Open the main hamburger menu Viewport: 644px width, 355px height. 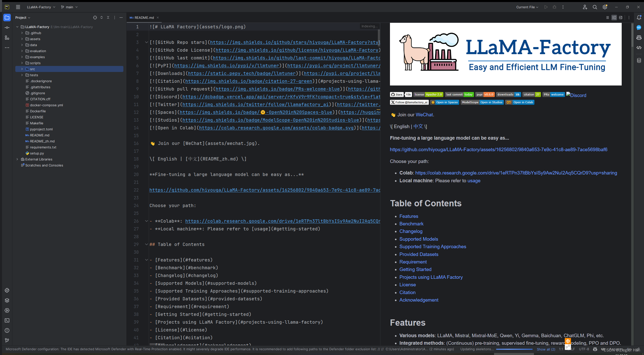click(18, 7)
